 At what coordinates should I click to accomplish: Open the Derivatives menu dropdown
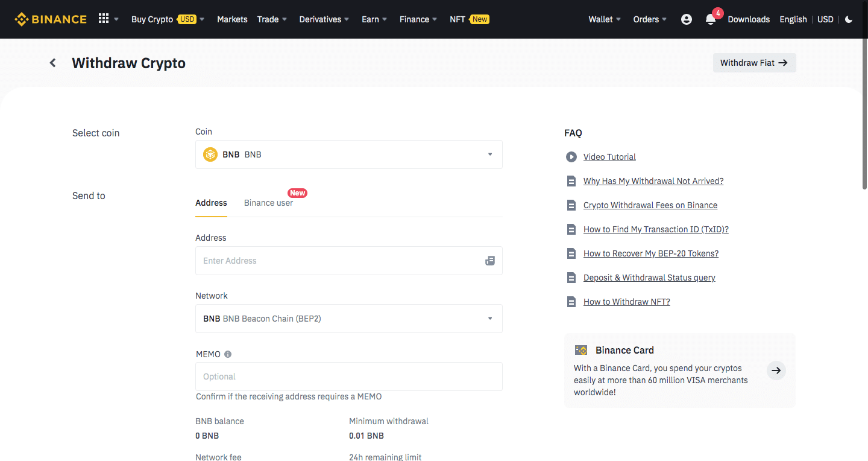324,19
